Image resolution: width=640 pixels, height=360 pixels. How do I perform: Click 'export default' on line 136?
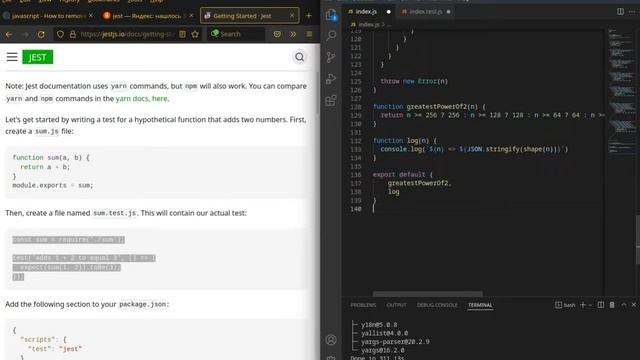[x=399, y=174]
